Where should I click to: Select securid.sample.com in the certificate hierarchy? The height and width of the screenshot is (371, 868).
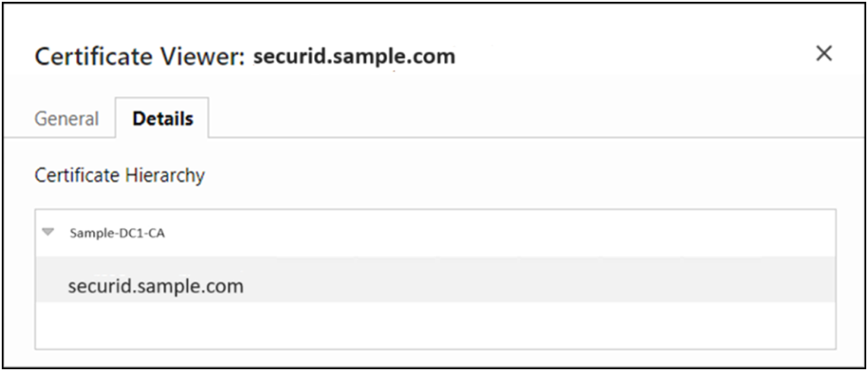(156, 286)
